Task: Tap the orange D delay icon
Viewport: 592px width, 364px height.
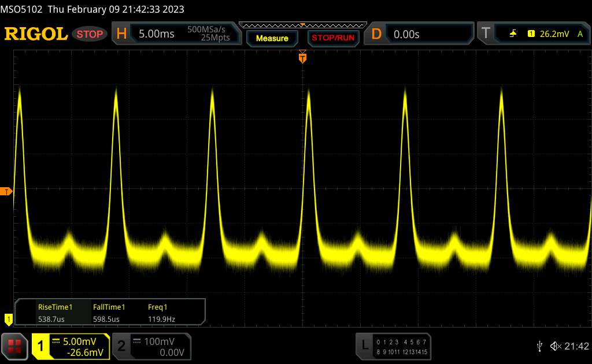Action: pos(376,34)
